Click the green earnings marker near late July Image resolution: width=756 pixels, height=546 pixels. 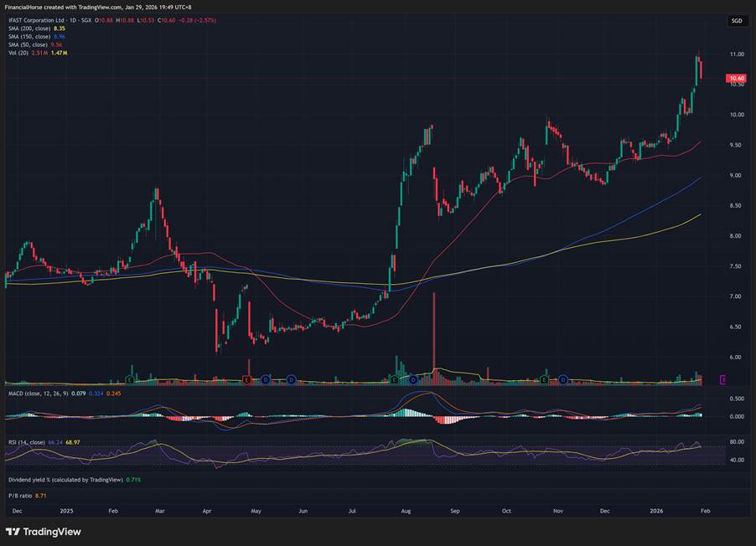[x=396, y=380]
